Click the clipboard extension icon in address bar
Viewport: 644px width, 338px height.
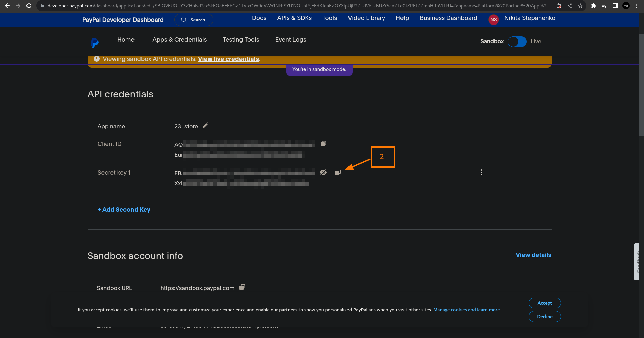point(559,6)
